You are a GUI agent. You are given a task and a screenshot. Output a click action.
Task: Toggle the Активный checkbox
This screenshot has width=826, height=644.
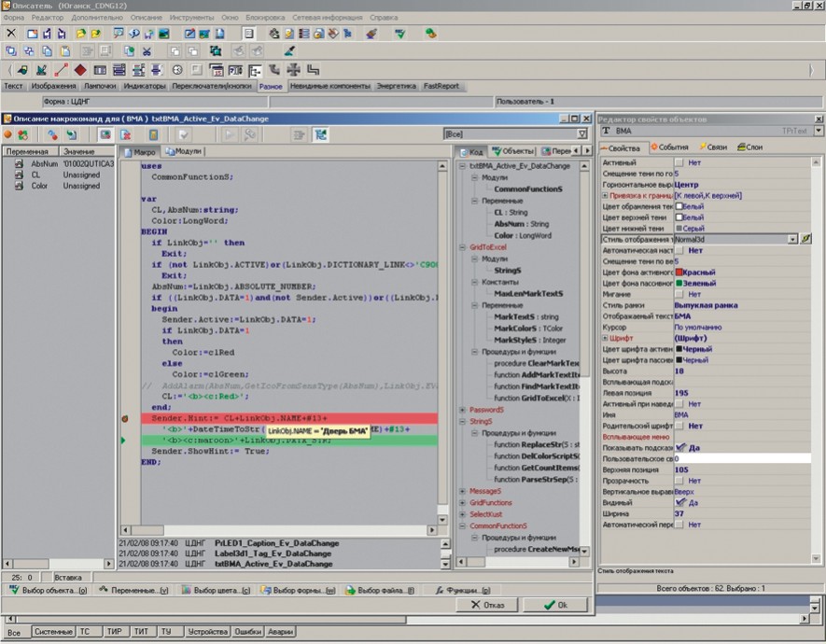[x=679, y=162]
